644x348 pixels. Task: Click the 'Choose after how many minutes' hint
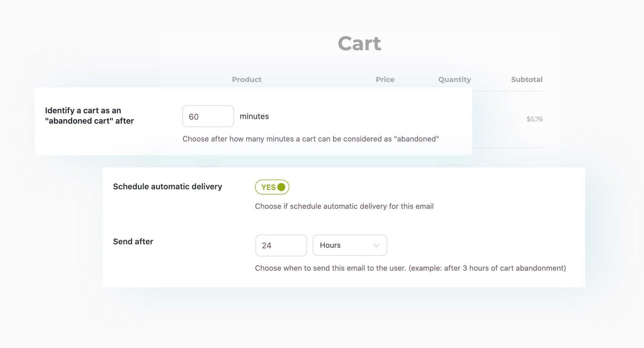[311, 139]
